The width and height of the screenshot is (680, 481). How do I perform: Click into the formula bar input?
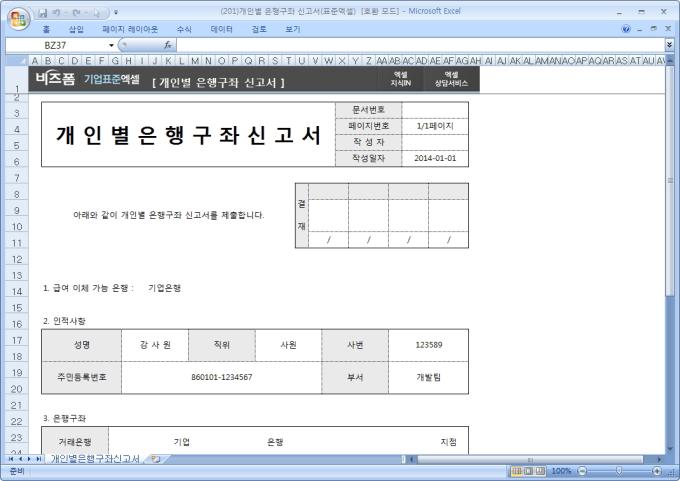click(420, 45)
